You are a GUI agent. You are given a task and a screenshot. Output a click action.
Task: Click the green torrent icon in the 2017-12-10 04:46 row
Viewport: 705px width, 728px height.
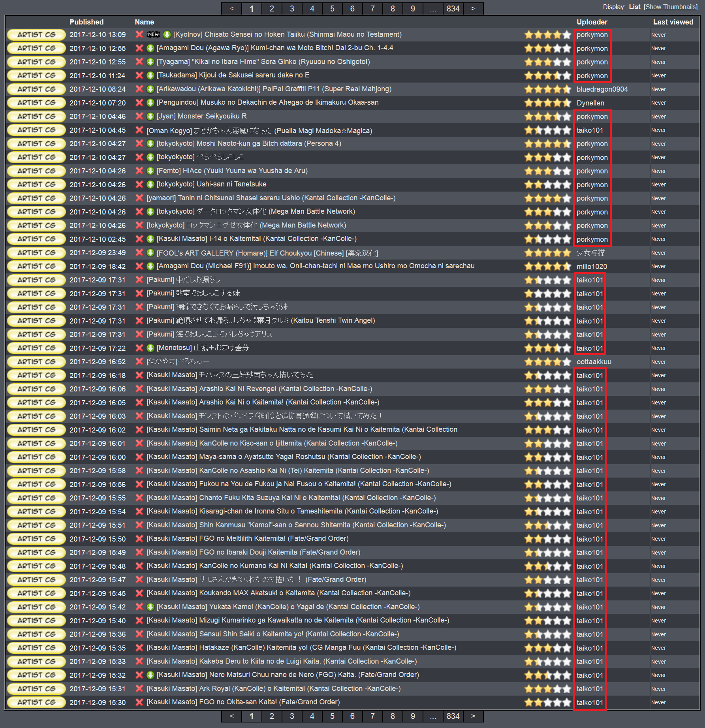(150, 117)
